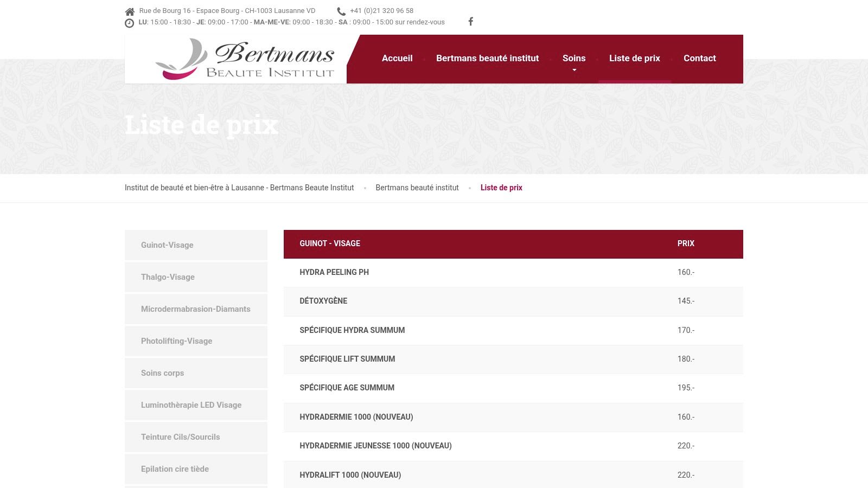Click the phone icon beside number
This screenshot has height=488, width=868.
click(341, 11)
